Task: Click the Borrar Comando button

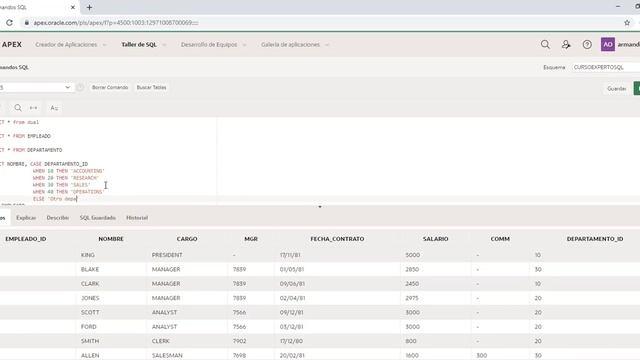Action: [110, 87]
